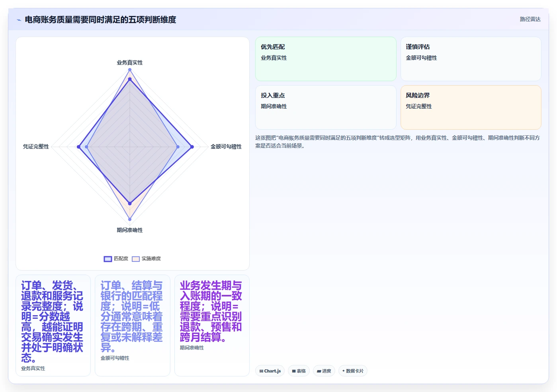
Task: Click the 实施难度 data point on 凭证完整性 axis
Action: coord(86,147)
